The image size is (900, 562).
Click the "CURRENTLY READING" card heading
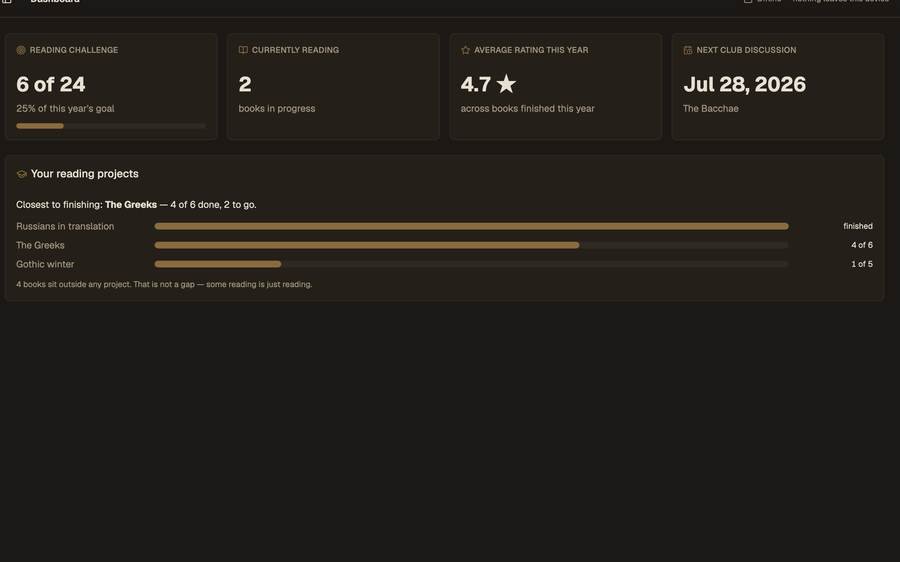point(295,50)
